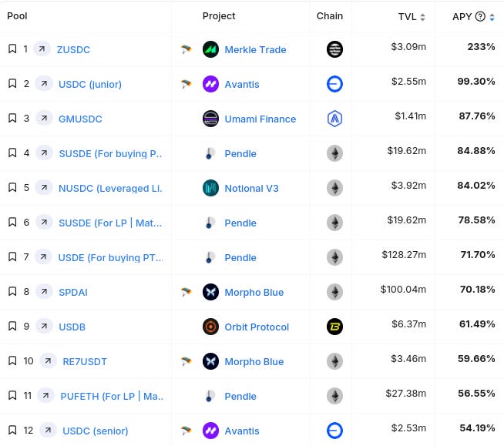Click the airdrop parachute icon beside Merkle Trade

click(x=186, y=49)
